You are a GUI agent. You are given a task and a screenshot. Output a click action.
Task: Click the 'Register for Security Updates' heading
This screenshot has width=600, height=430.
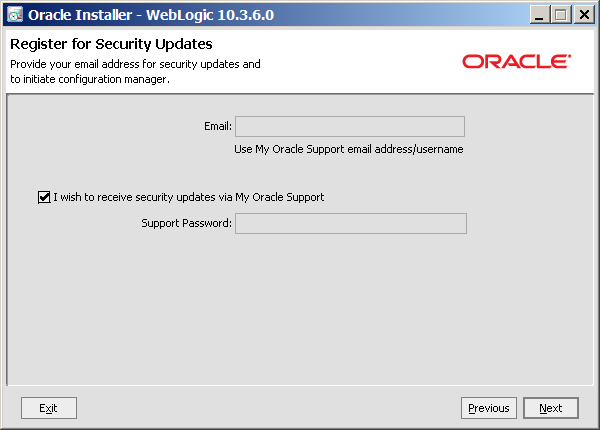111,44
